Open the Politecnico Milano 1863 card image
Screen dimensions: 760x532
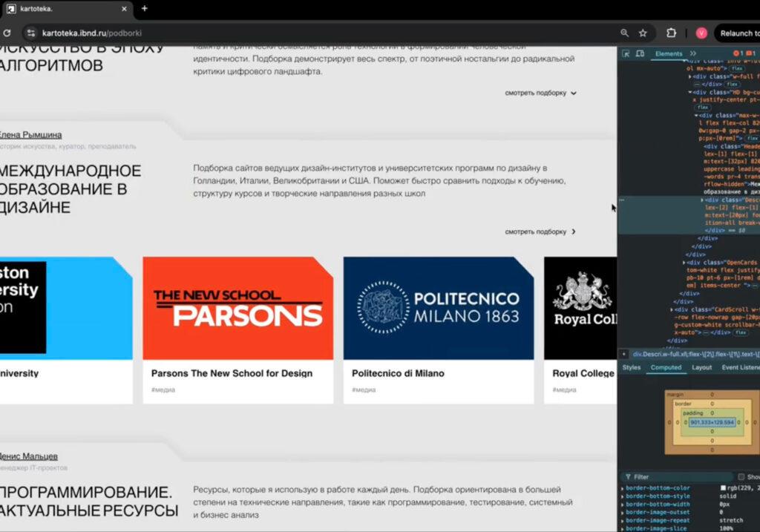439,308
